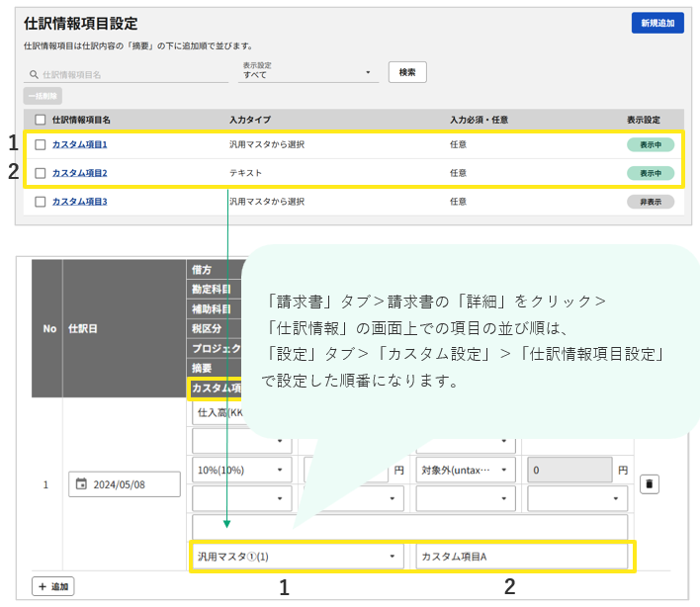
Task: Click the 一括削除 button
Action: (43, 96)
